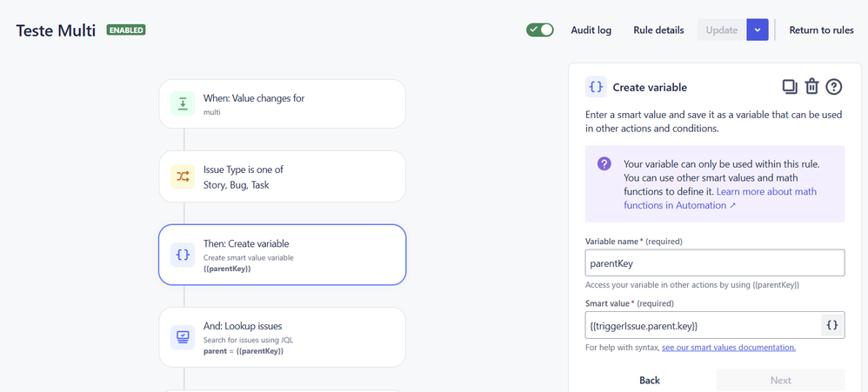Click the smart value braces button
868x392 pixels.
[832, 325]
